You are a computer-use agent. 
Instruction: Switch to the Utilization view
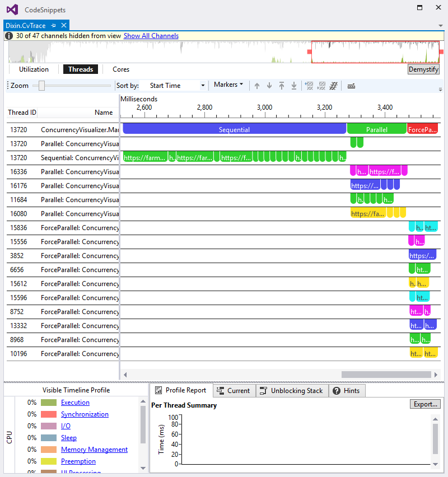pyautogui.click(x=34, y=69)
